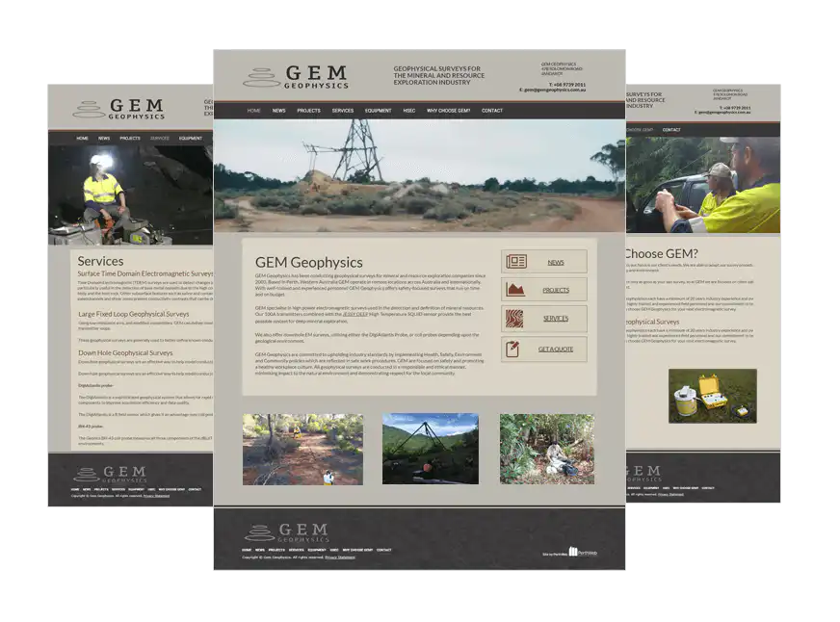Click Down Hole Geophysical Surveys heading
840x622 pixels.
[125, 353]
